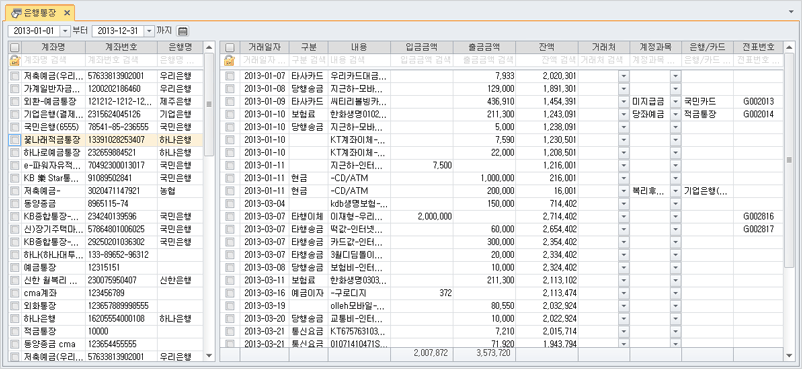Select account 신한 월복리 row

pos(106,280)
